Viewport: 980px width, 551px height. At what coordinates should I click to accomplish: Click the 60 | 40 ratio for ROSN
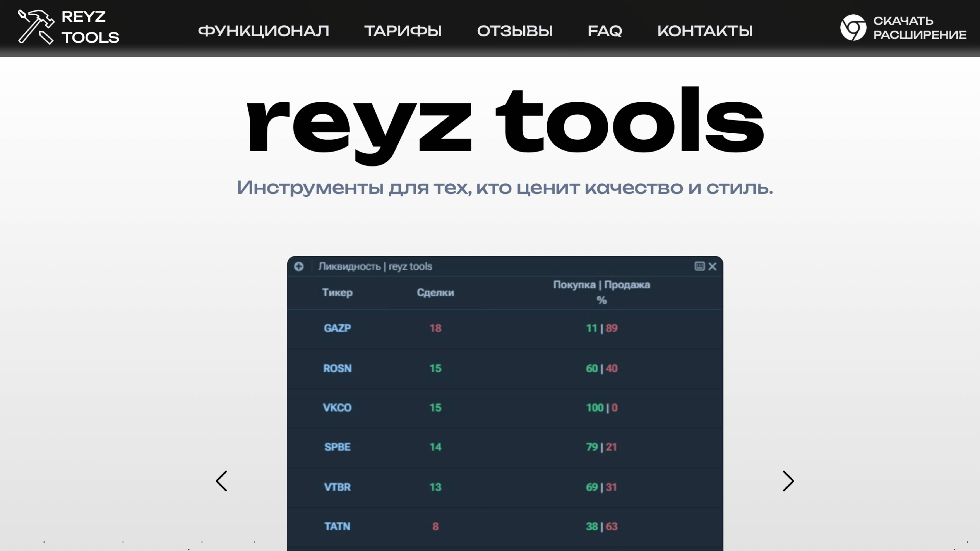coord(601,368)
